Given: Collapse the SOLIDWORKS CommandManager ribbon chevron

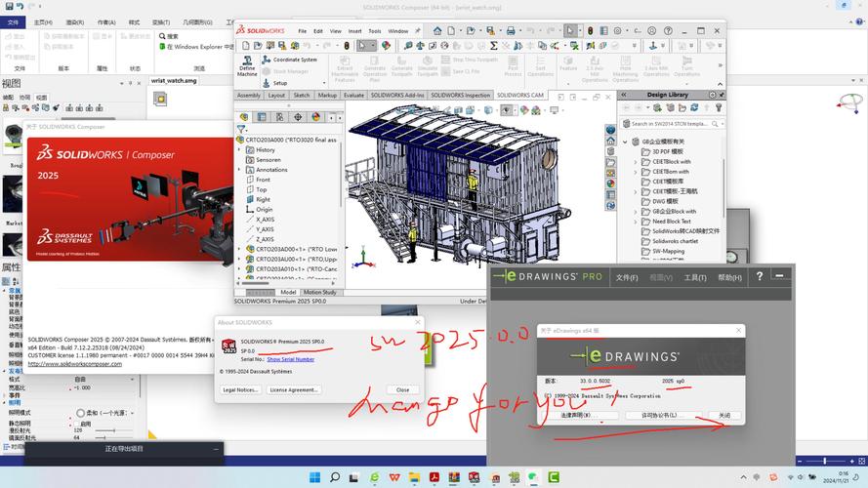Looking at the screenshot, I should pos(721,84).
